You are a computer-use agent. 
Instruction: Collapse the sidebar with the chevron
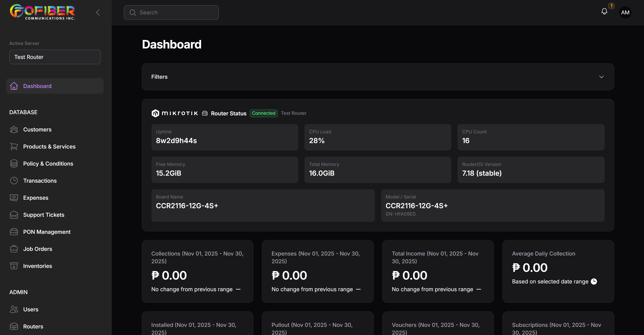coord(98,12)
